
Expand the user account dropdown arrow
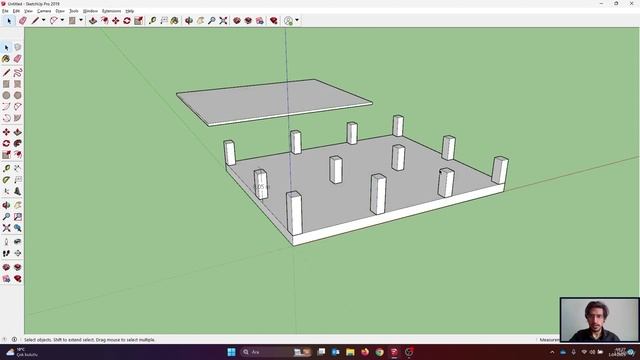point(297,20)
